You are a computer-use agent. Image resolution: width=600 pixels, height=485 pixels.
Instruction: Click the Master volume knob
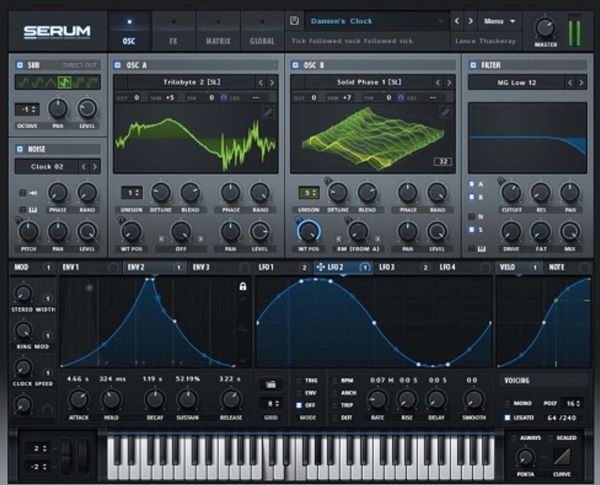[545, 28]
